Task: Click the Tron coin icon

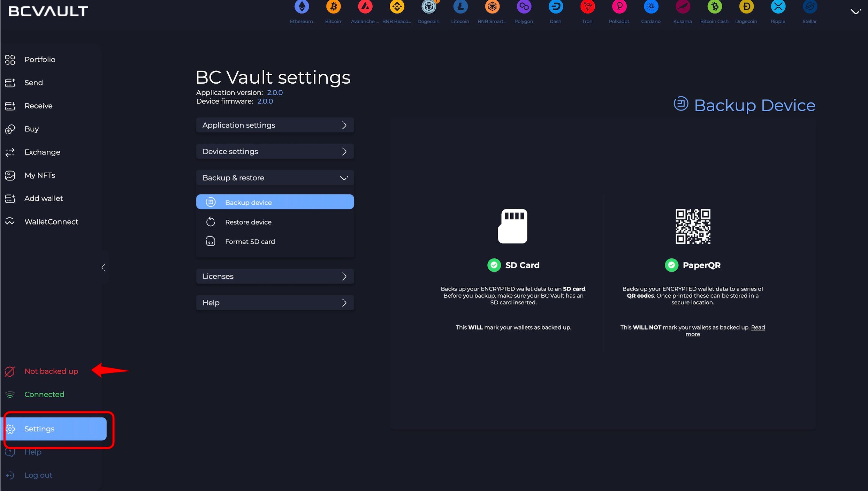Action: (587, 7)
